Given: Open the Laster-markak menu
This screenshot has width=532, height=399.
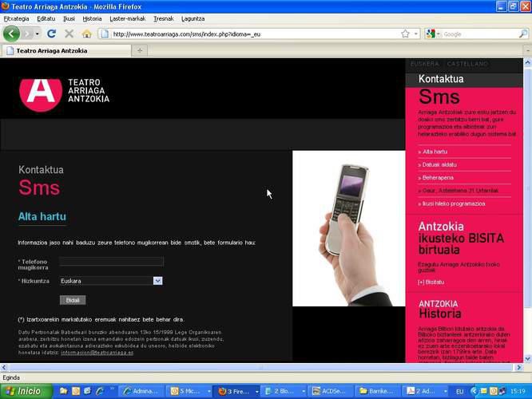Looking at the screenshot, I should (x=127, y=19).
